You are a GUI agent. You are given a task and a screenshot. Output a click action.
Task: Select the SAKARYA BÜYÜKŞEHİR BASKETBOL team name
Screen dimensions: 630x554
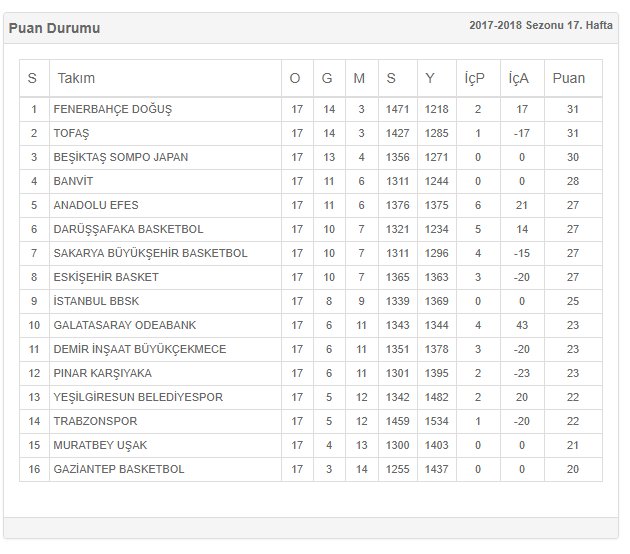(x=150, y=253)
